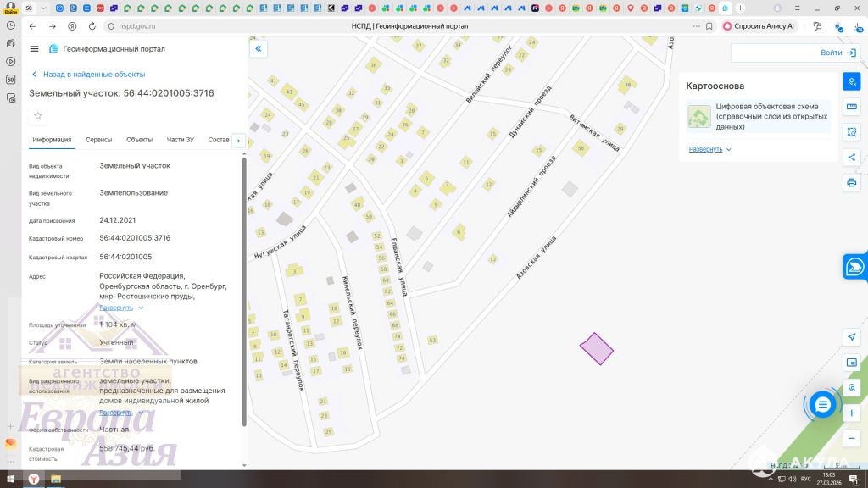Print the map using printer icon
868x488 pixels.
[x=852, y=182]
